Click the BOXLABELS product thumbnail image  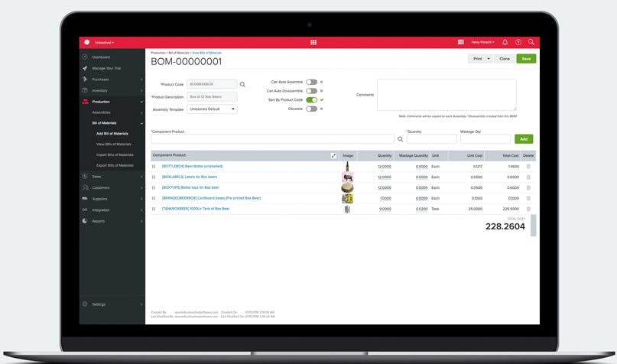click(x=347, y=177)
